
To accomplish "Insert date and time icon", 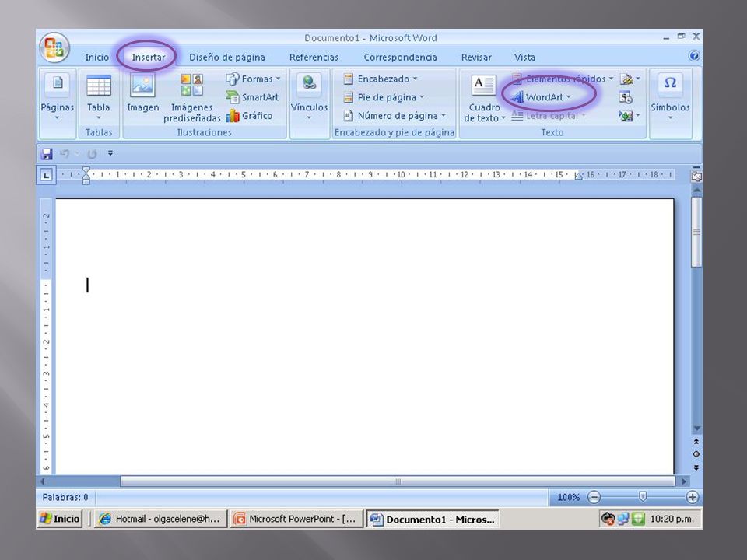I will click(626, 98).
